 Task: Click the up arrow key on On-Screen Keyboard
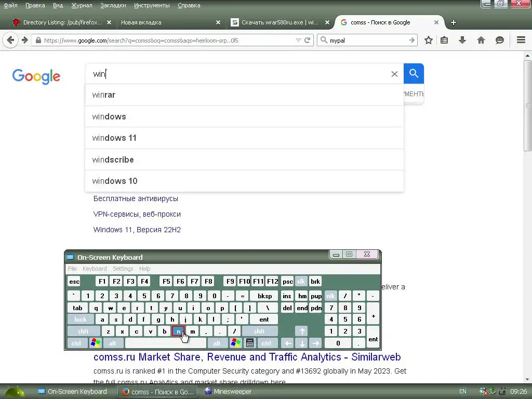302,331
